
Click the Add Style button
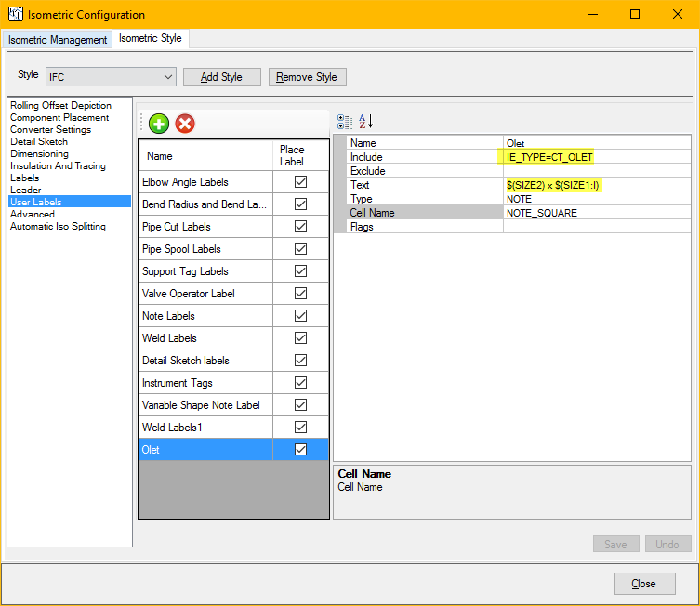(221, 77)
